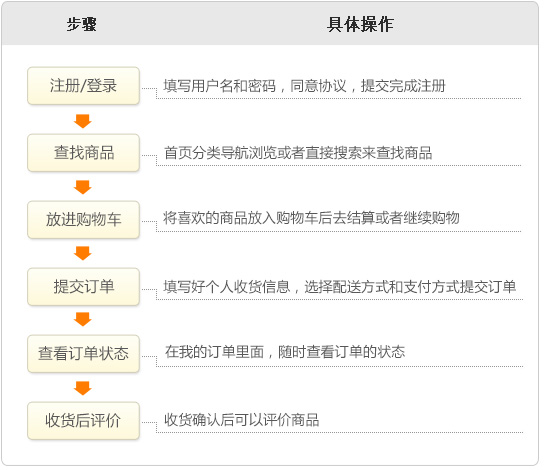Click orange arrow below 查找商品
Image resolution: width=545 pixels, height=470 pixels.
pos(83,187)
